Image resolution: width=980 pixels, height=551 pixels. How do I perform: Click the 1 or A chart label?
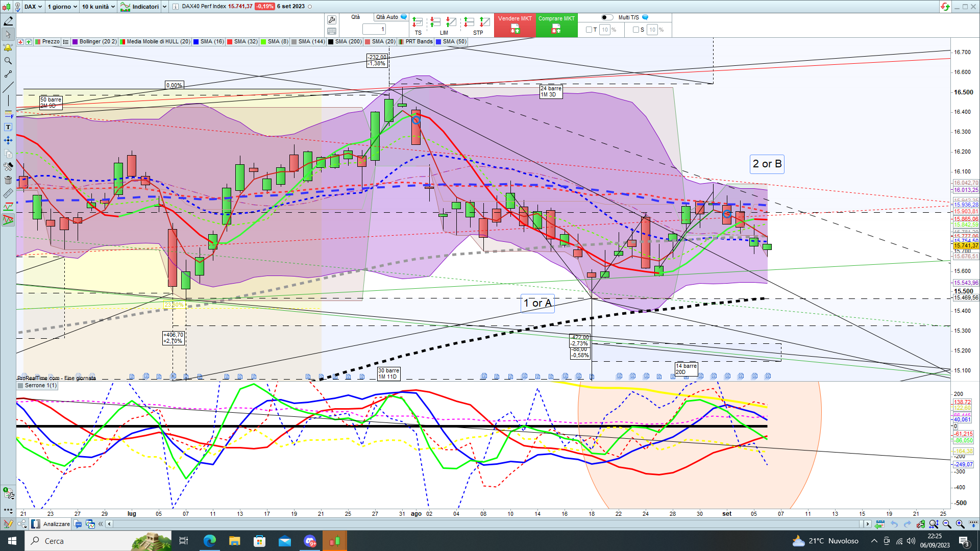point(537,304)
